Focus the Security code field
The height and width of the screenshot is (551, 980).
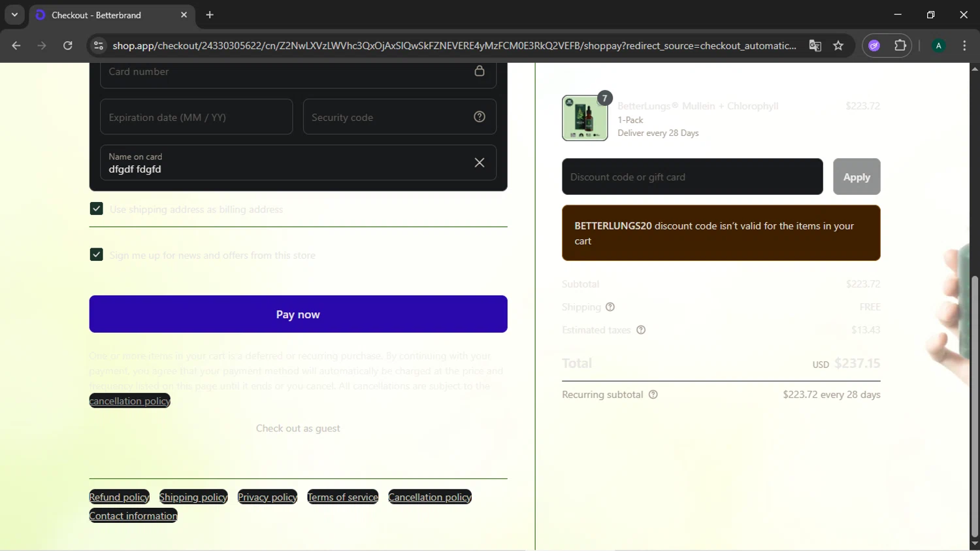tap(400, 117)
